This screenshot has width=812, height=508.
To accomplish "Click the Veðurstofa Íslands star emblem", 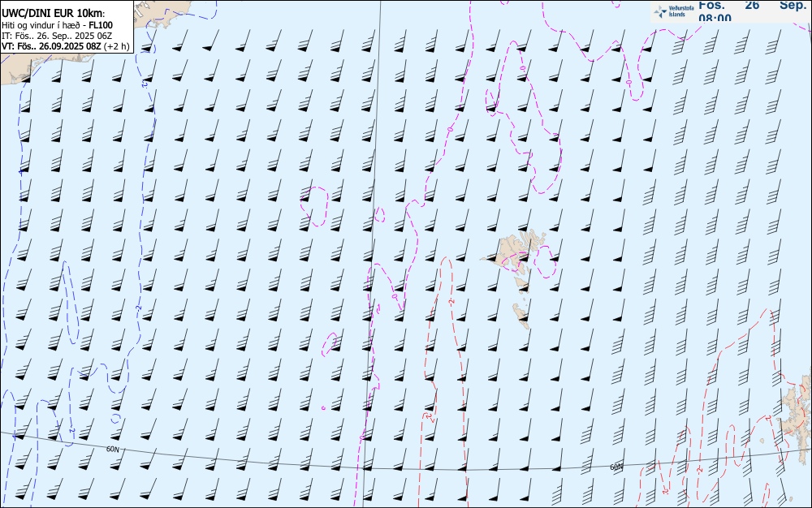I will pos(660,11).
